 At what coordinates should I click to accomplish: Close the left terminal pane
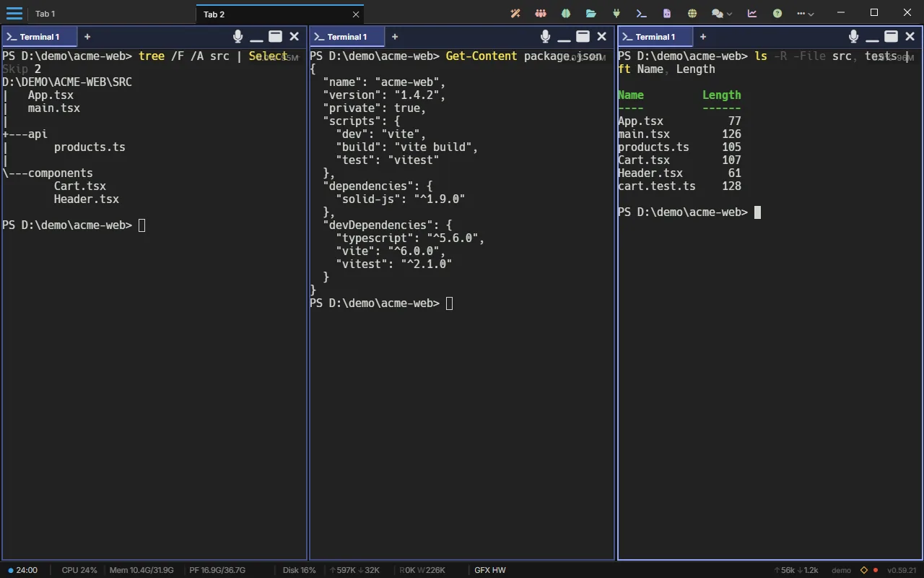[x=294, y=36]
